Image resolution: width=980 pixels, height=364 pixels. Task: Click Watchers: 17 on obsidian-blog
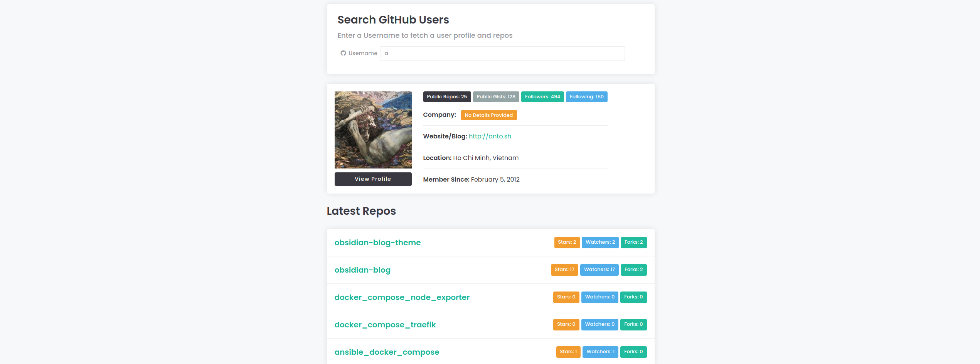[599, 270]
